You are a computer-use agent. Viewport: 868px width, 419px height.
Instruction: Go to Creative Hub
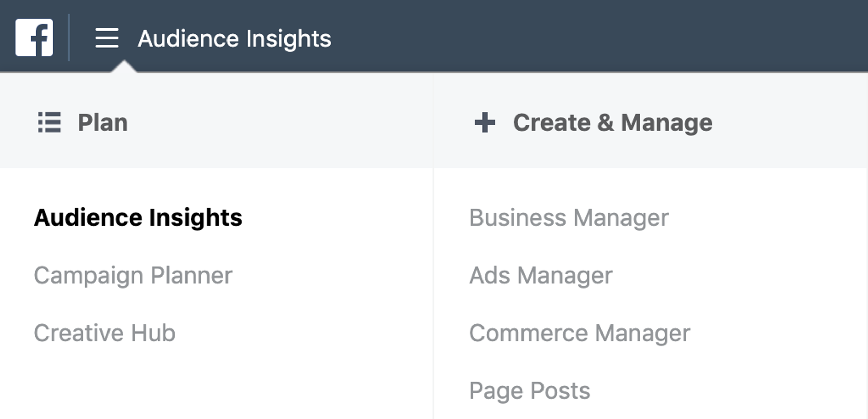tap(105, 333)
